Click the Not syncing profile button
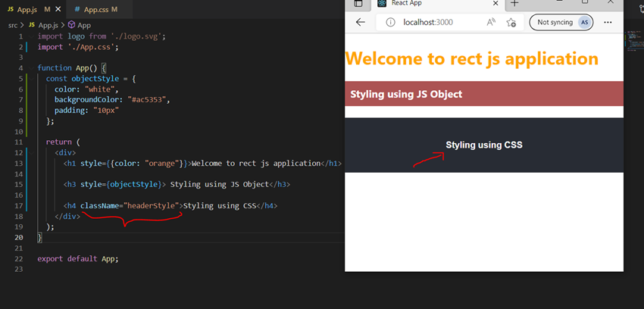Image resolution: width=644 pixels, height=309 pixels. click(x=564, y=22)
